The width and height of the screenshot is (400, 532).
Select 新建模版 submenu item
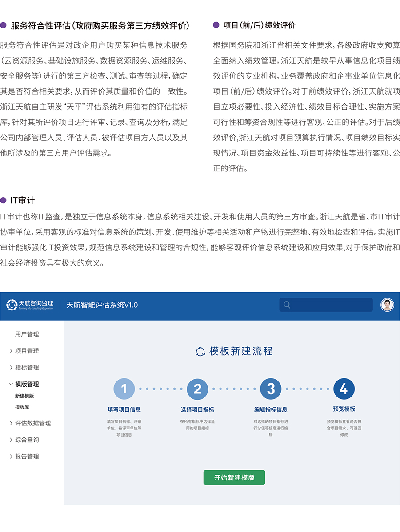point(24,396)
